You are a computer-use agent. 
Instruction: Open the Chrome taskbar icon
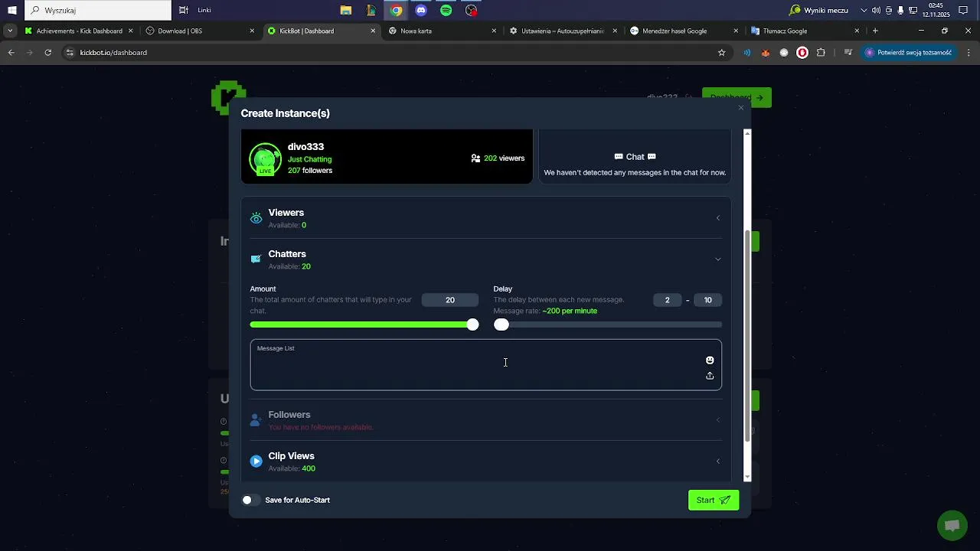coord(396,10)
